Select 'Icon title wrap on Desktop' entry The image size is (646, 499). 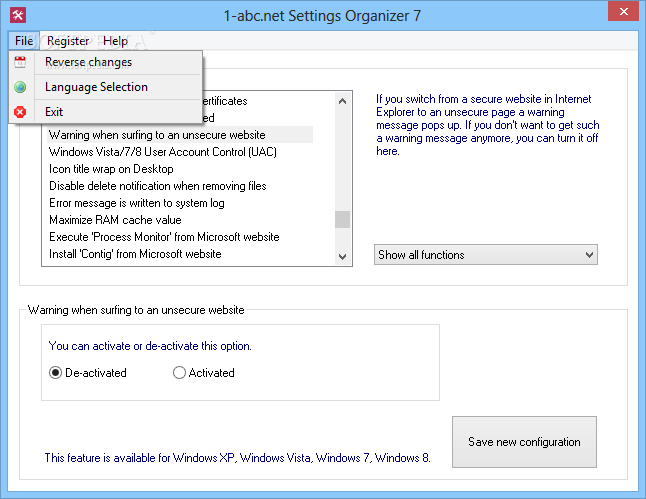(111, 169)
